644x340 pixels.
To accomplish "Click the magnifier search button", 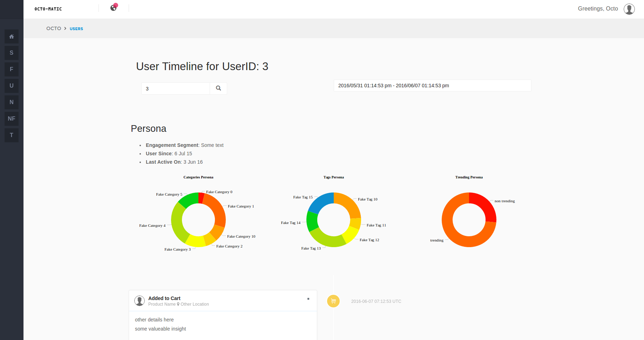I will pyautogui.click(x=218, y=88).
